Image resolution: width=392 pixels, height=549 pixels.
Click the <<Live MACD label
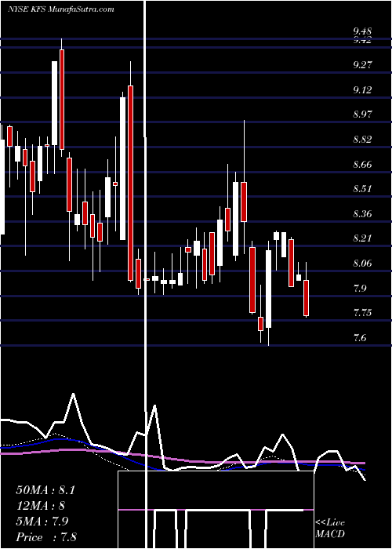click(x=330, y=529)
